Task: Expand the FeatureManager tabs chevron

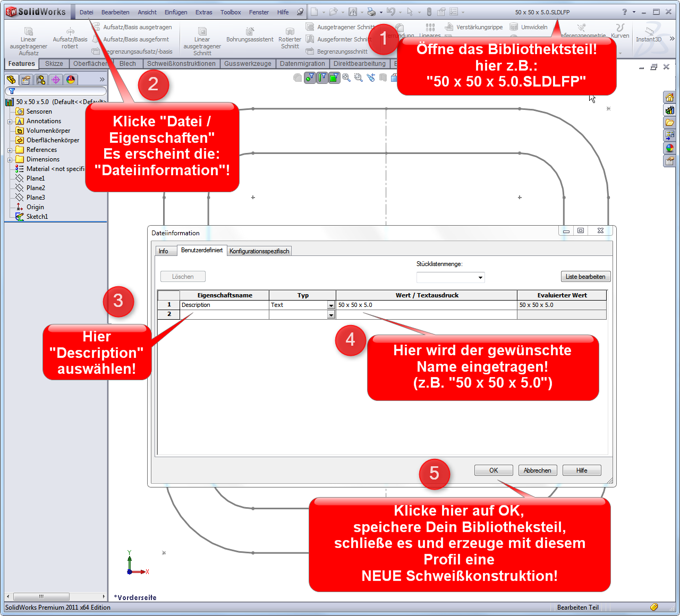Action: tap(102, 80)
